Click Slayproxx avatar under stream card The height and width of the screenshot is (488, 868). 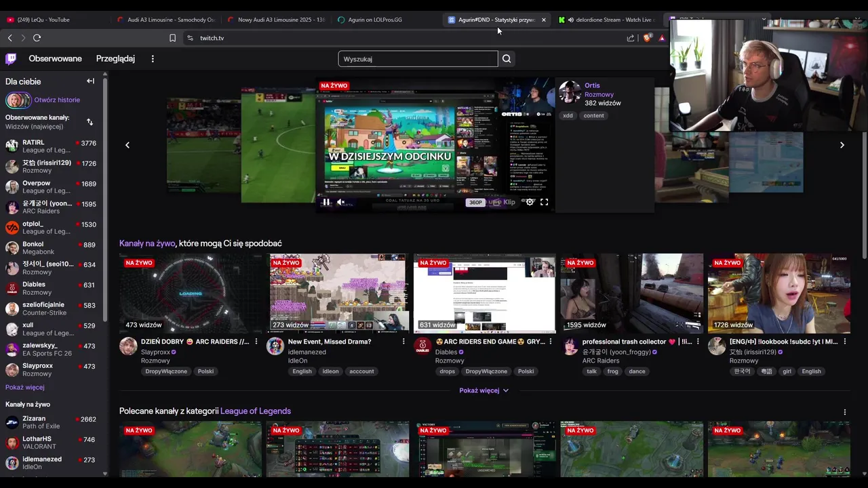point(128,346)
